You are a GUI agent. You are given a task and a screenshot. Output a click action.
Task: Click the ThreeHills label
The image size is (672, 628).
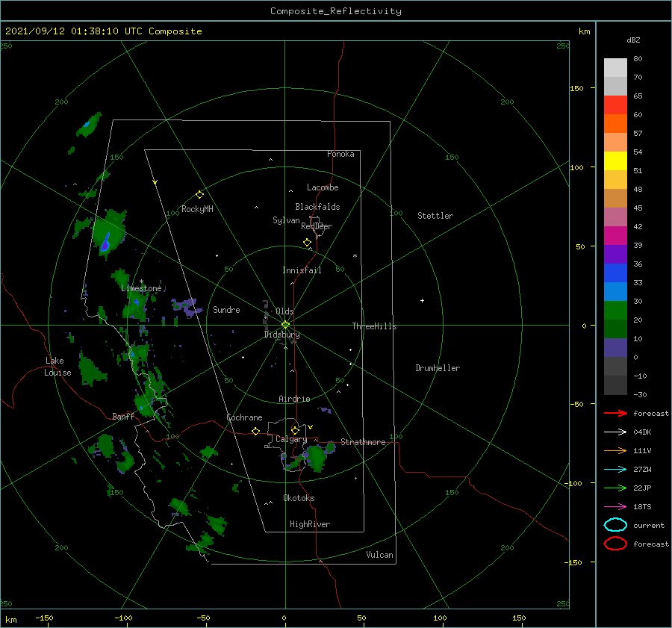pos(374,326)
